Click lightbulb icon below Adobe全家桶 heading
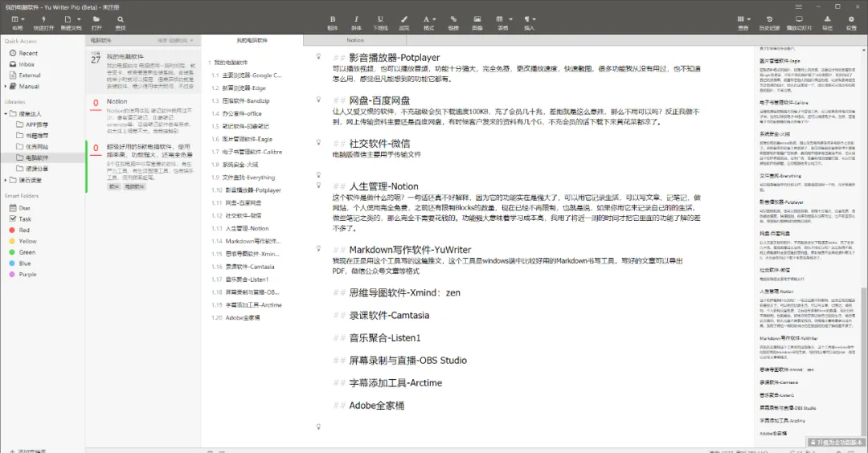This screenshot has height=453, width=868. 318,426
